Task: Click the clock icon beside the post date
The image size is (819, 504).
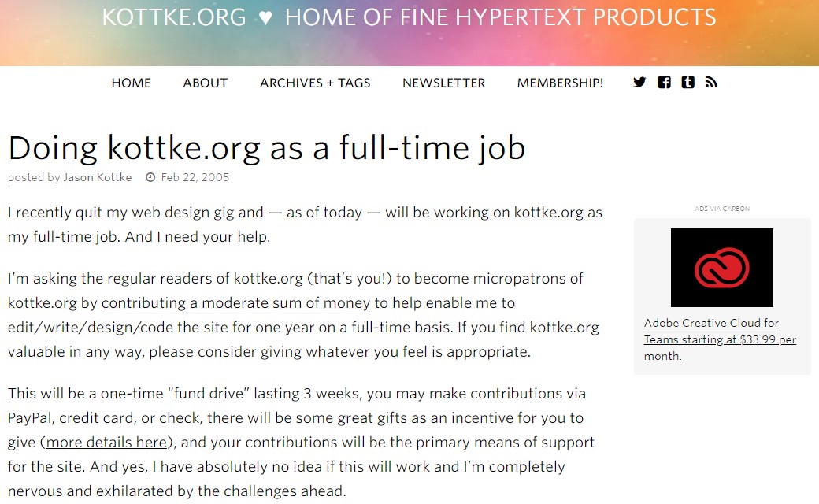Action: coord(150,178)
